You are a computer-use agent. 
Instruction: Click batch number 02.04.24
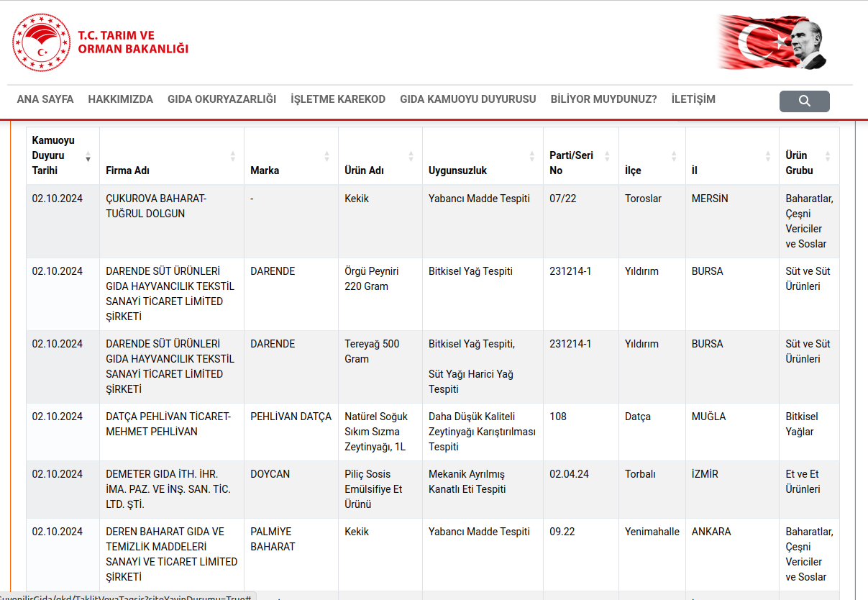(570, 474)
